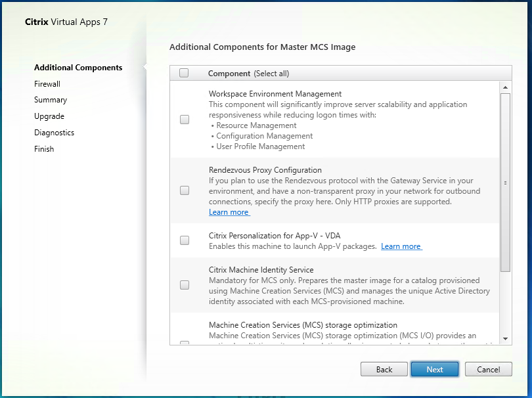Image resolution: width=532 pixels, height=398 pixels.
Task: Open Learn more link for App-V packages
Action: [x=401, y=246]
